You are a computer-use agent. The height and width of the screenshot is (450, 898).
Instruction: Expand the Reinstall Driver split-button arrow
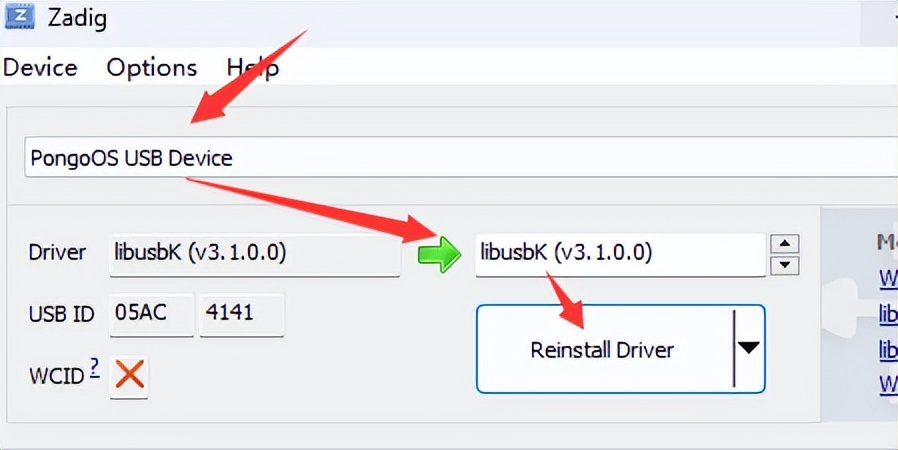[x=749, y=348]
